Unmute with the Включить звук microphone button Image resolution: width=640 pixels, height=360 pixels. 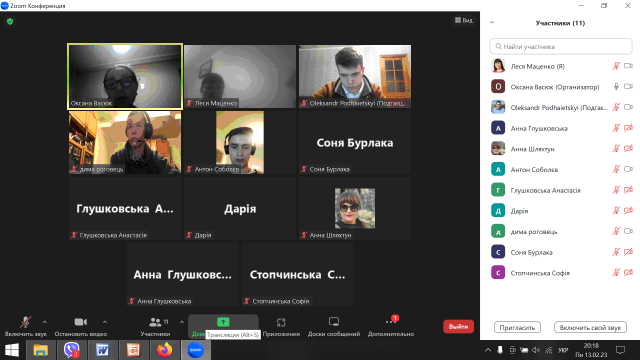25,326
